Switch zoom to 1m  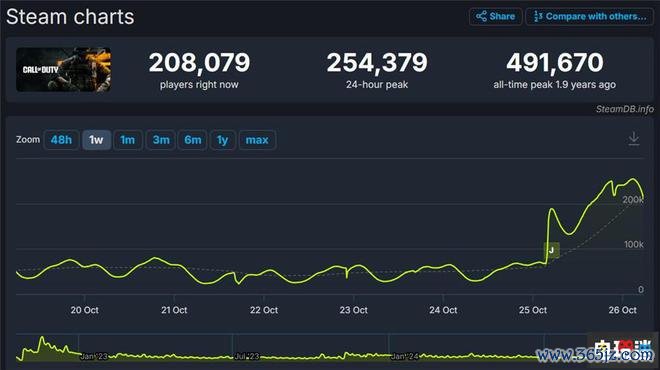[x=128, y=140]
